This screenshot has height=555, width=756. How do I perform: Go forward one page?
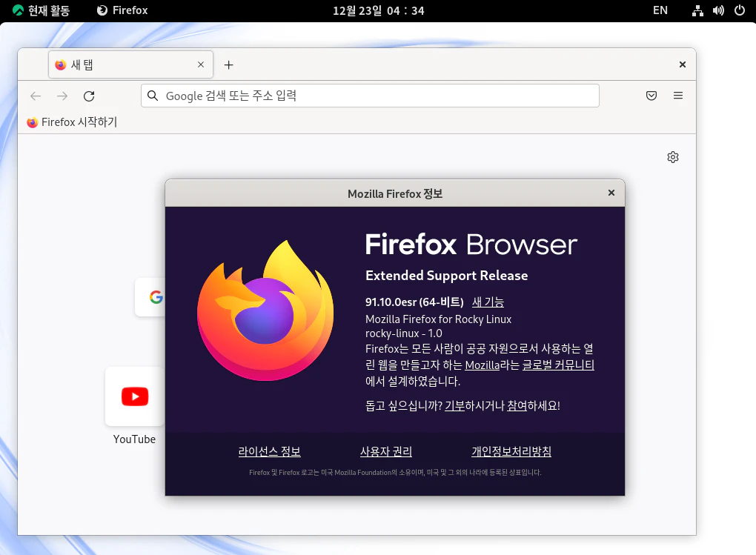pyautogui.click(x=62, y=96)
